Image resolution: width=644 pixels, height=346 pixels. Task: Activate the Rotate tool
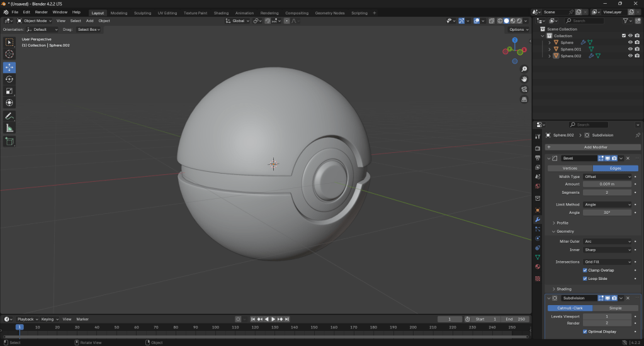coord(9,79)
